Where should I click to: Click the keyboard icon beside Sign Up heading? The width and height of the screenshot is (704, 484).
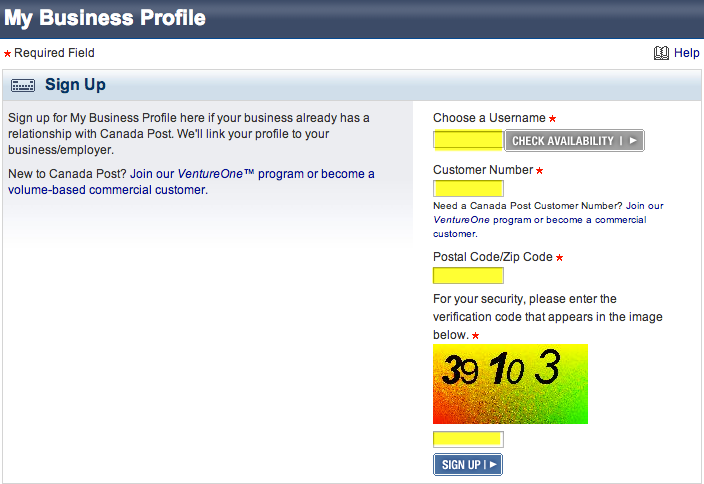(x=24, y=86)
